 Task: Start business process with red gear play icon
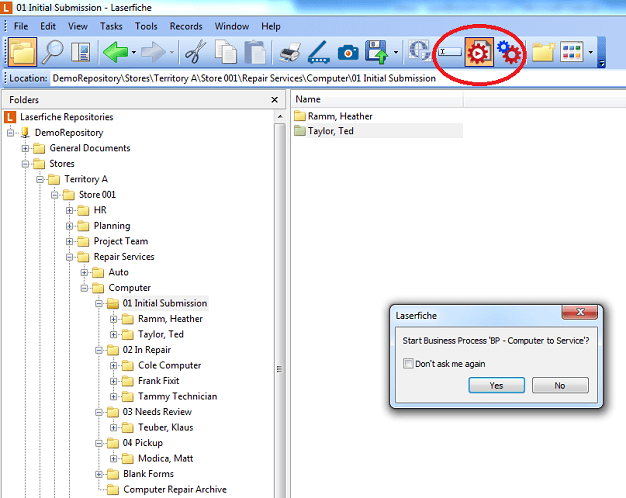click(479, 52)
